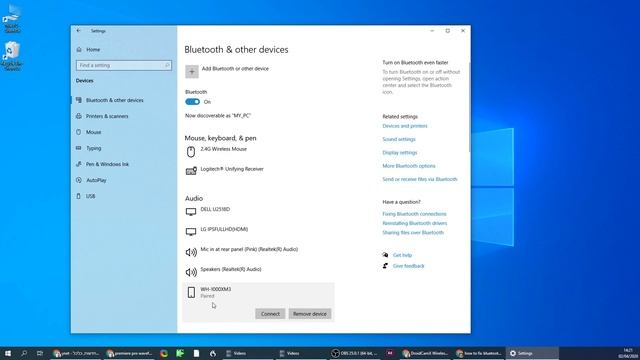Click speaker icon beside Mic in at rear panel
640x360 pixels.
click(x=191, y=252)
